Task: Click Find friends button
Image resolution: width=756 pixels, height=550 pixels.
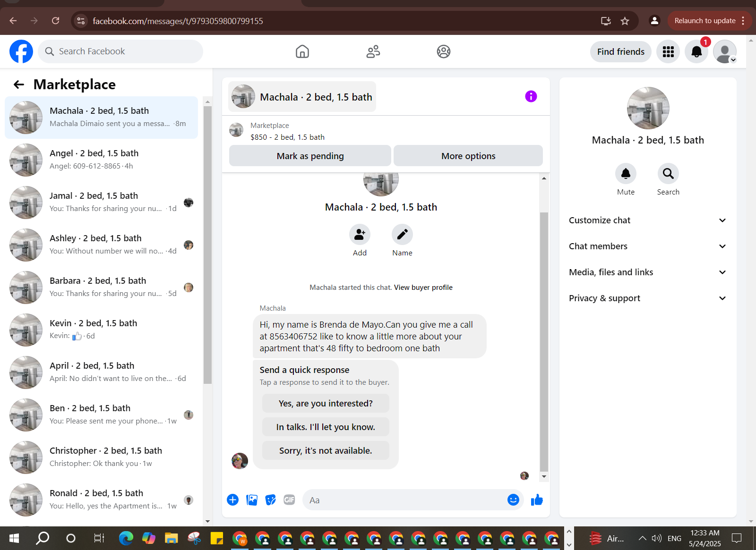Action: pyautogui.click(x=620, y=51)
